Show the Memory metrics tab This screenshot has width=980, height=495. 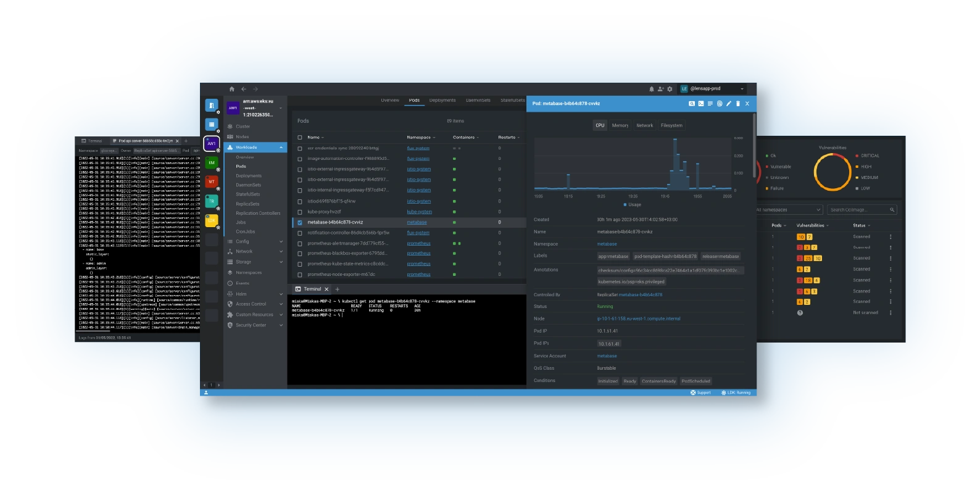620,125
